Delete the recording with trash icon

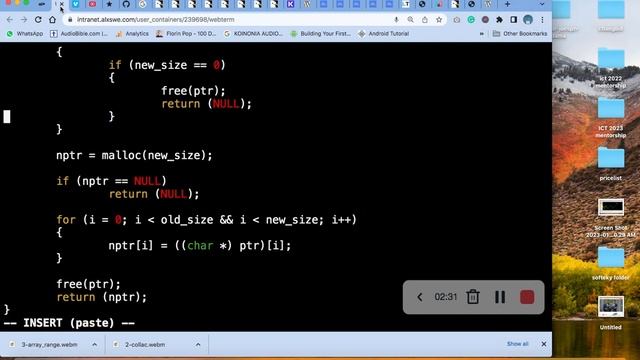pyautogui.click(x=473, y=297)
